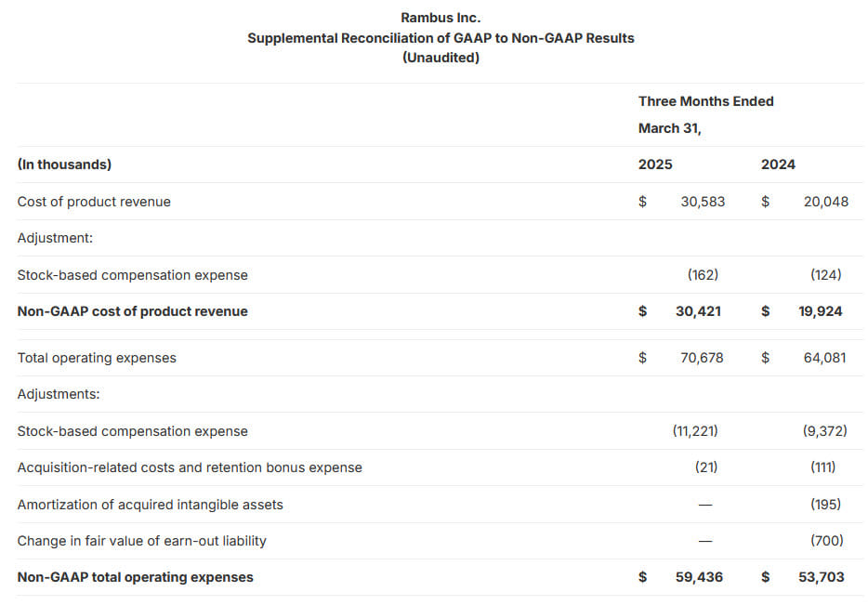The image size is (868, 605).
Task: Click the '(In thousands)' label
Action: click(x=64, y=164)
